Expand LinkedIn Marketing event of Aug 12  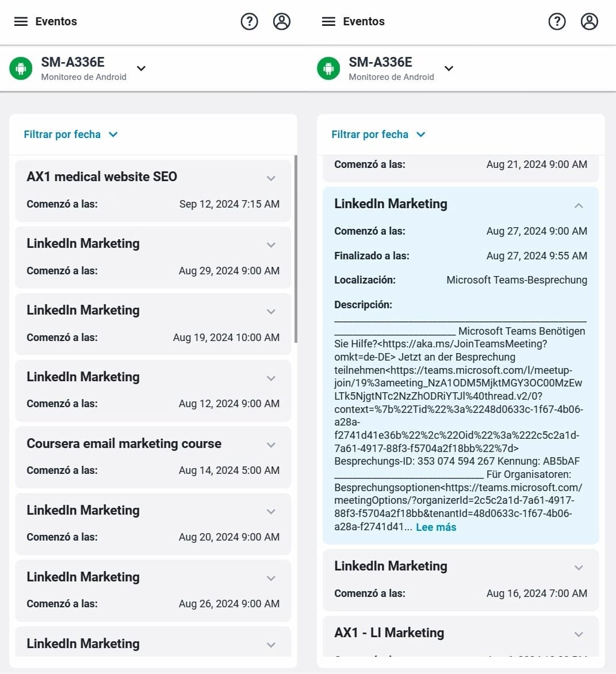271,378
